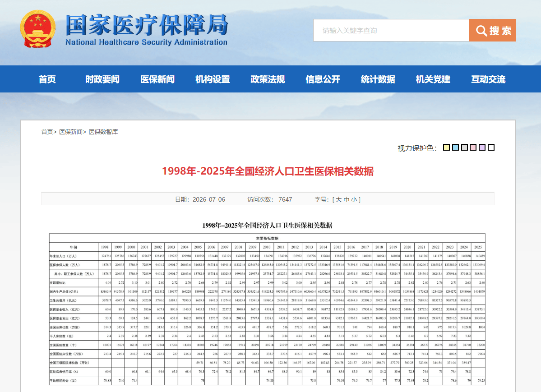This screenshot has width=541, height=392.
Task: Click the 在职退休比 row label
Action: [x=58, y=283]
